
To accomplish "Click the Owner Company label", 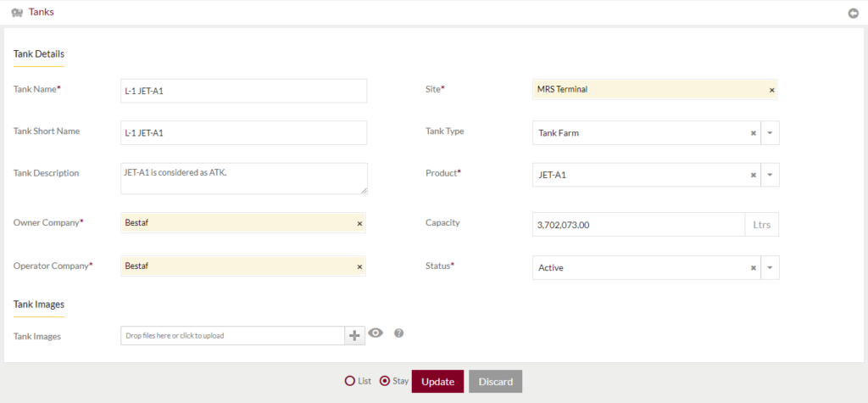I will point(48,222).
